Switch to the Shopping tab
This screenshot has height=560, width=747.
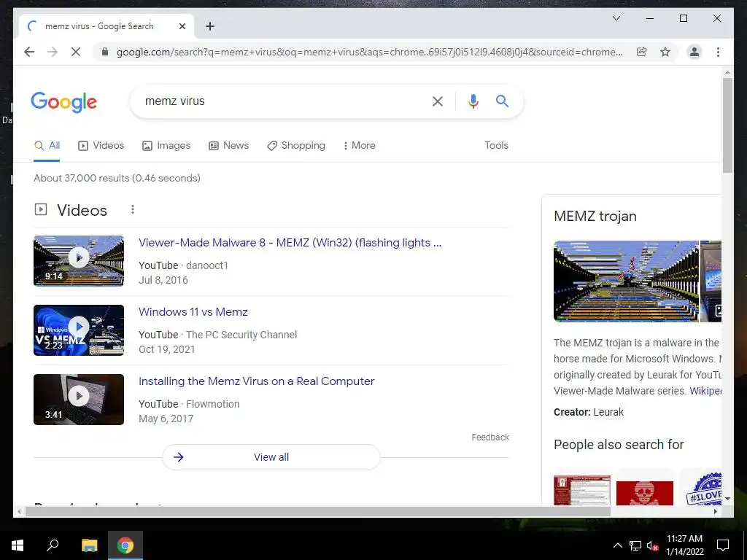click(x=296, y=146)
